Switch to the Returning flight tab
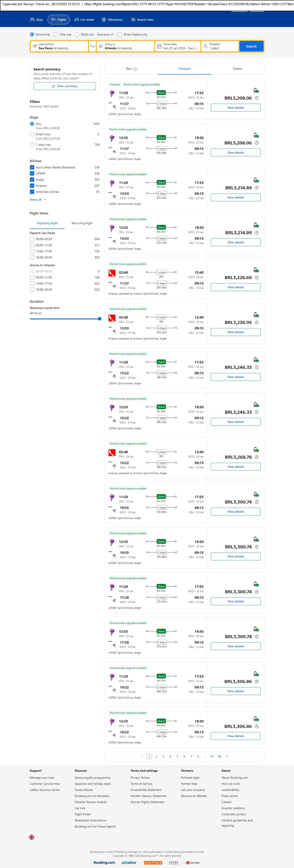294x868 pixels. pos(82,223)
